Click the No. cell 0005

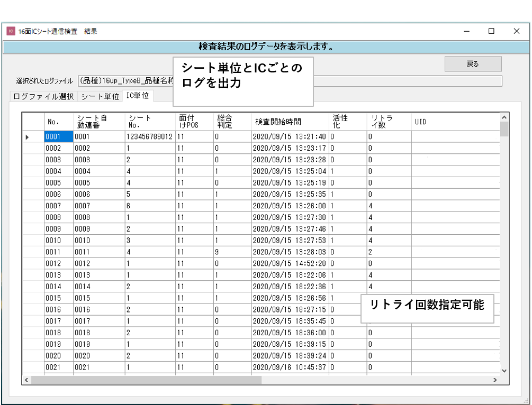coord(59,183)
